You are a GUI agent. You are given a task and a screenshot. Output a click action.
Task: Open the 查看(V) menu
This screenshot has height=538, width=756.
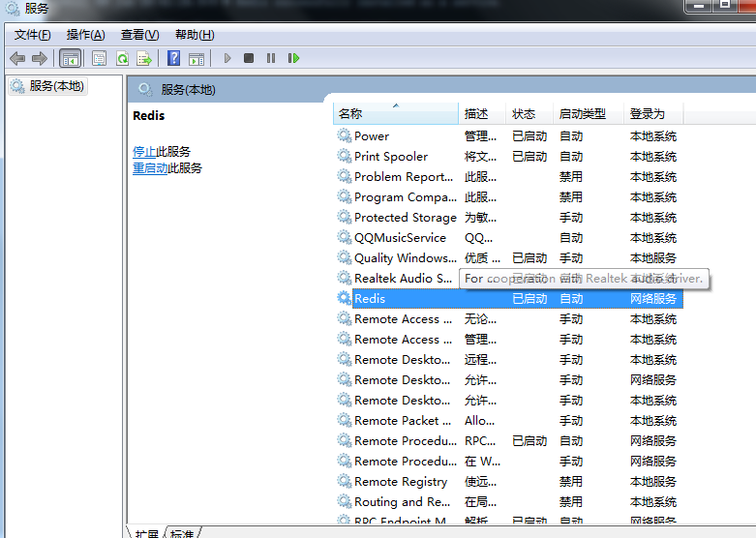point(139,35)
